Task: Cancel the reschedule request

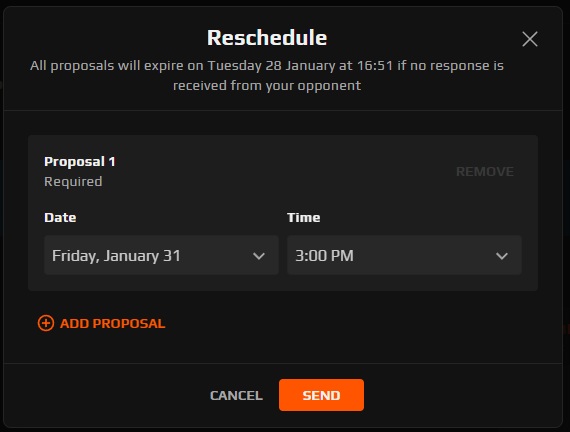Action: (x=236, y=395)
